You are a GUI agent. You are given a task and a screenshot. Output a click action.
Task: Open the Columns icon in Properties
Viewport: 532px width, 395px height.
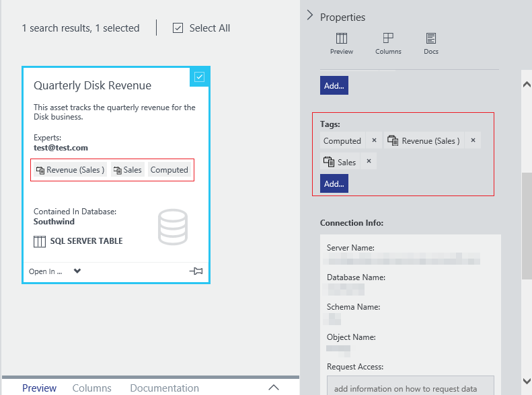point(388,44)
